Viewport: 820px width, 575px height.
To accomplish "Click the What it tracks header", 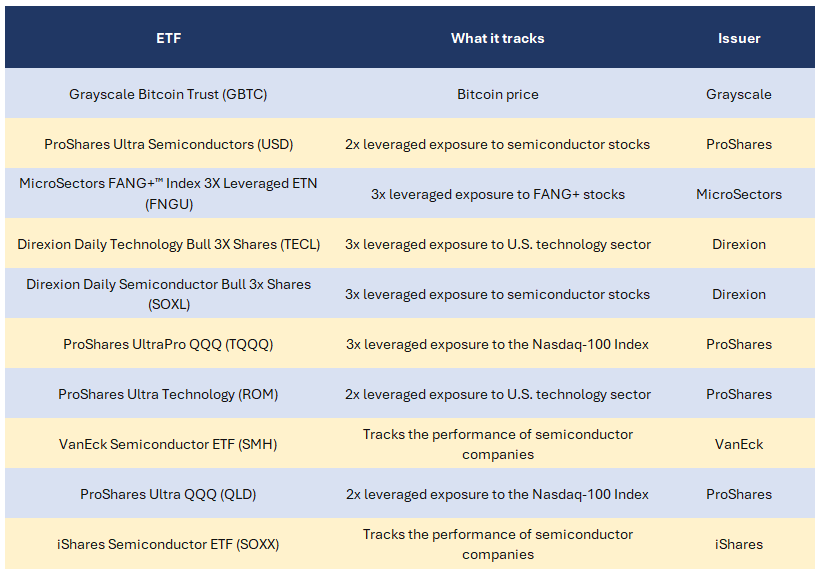I will click(x=497, y=38).
